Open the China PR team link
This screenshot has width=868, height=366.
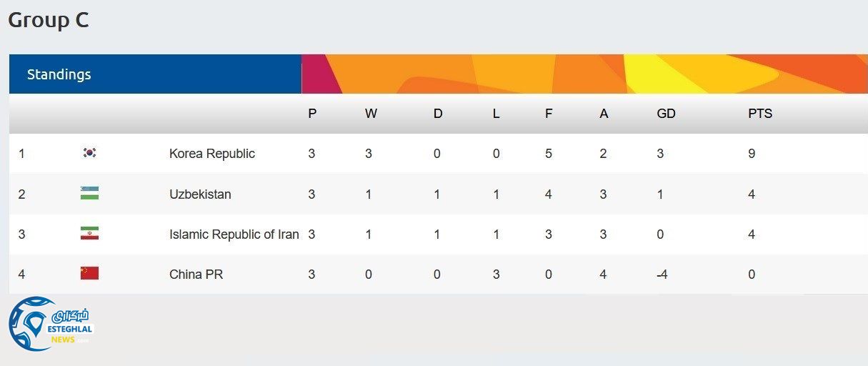[196, 274]
